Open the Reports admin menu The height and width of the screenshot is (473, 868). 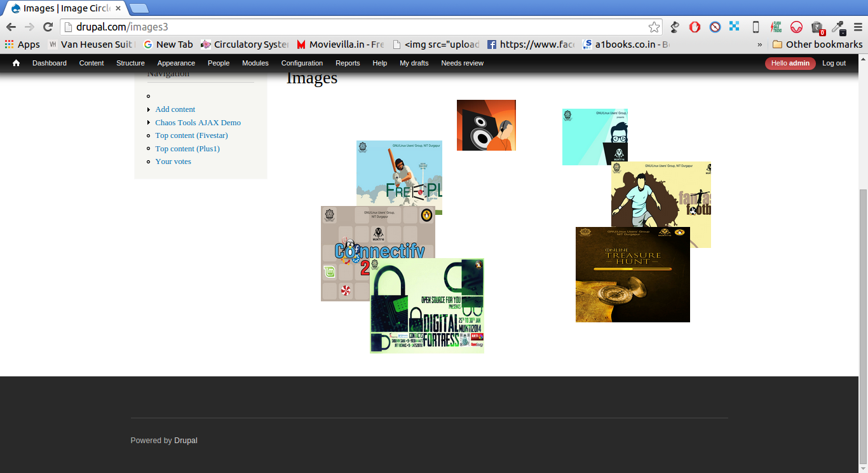click(348, 63)
